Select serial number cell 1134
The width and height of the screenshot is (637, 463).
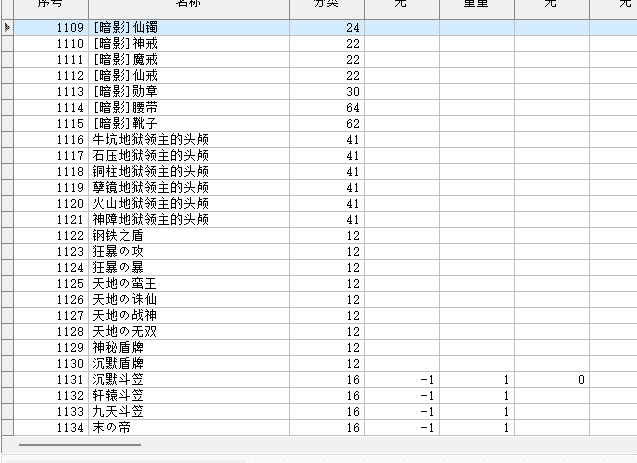tap(51, 428)
